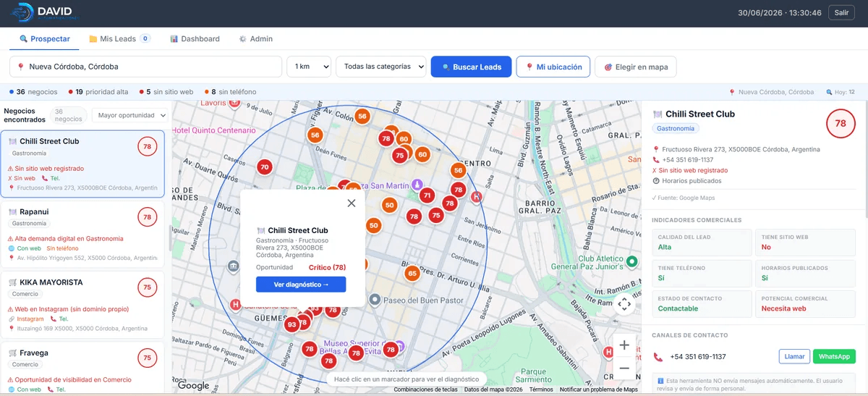This screenshot has width=868, height=396.
Task: Click the Mis Leads count badge
Action: pos(145,38)
